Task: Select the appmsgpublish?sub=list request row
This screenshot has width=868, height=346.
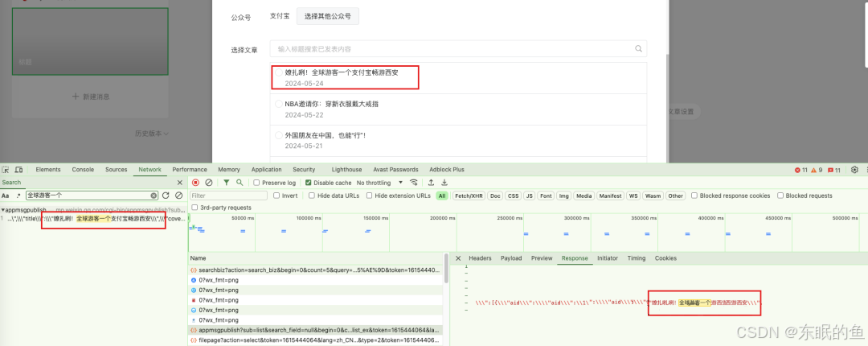Action: 316,330
